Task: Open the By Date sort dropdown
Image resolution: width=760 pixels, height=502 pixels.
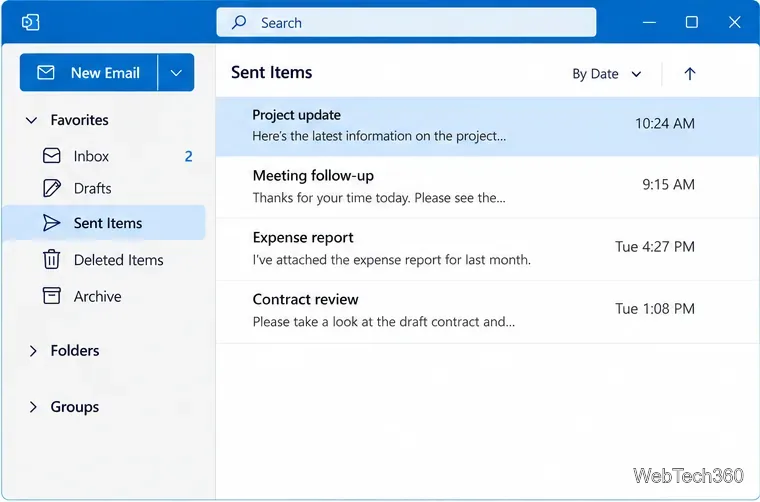Action: (x=607, y=74)
